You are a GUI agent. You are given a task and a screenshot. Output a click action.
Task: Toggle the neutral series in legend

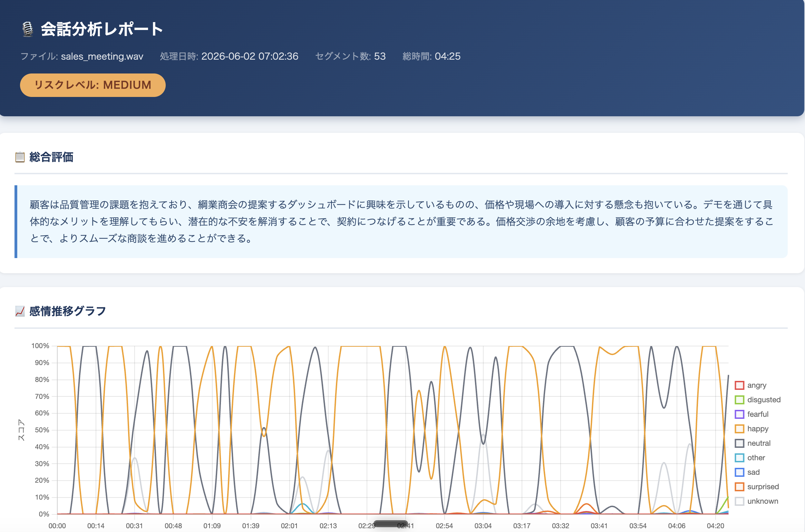point(753,443)
